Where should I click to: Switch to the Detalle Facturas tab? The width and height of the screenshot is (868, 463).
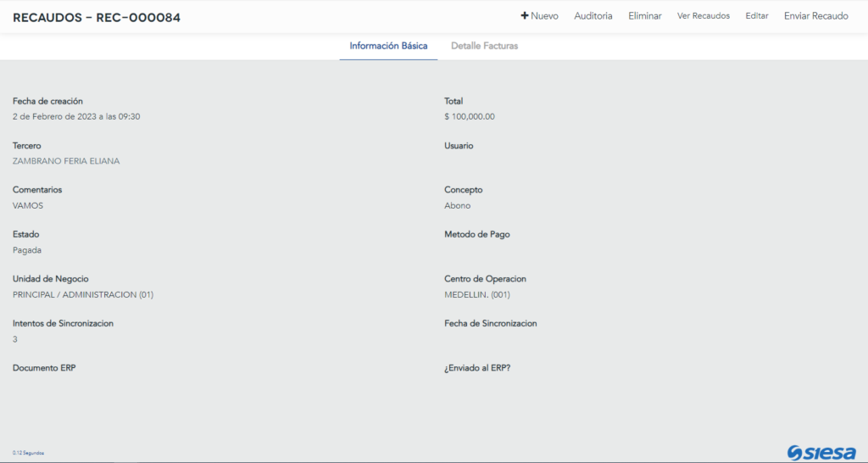tap(484, 46)
